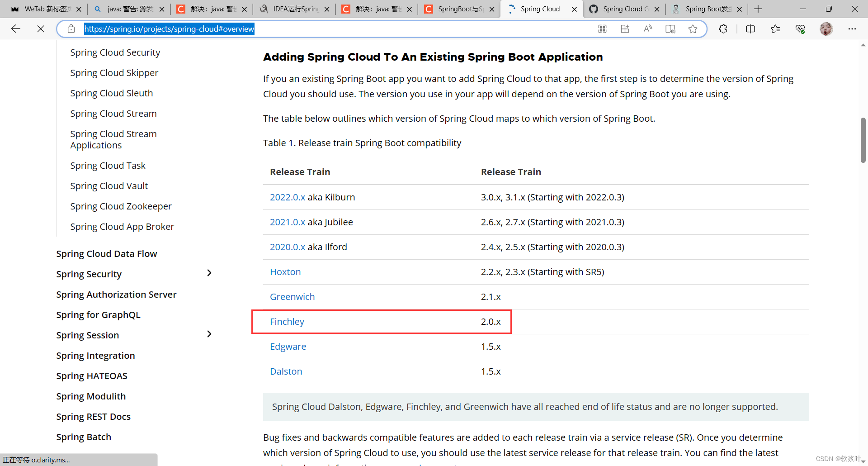Open Spring Cloud Zookeeper sidebar item

click(x=121, y=206)
